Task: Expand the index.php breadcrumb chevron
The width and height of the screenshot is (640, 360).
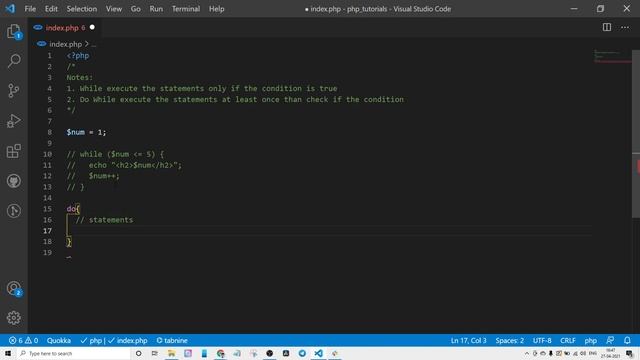Action: coord(87,44)
